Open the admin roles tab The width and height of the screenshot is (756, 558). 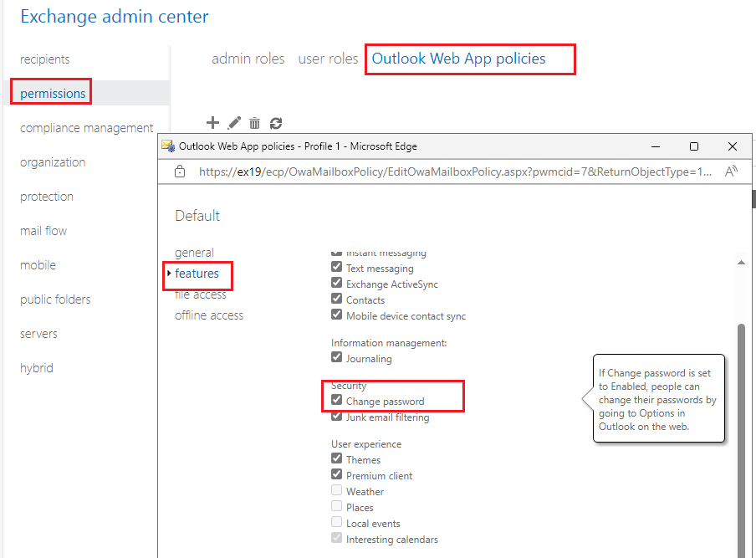248,59
